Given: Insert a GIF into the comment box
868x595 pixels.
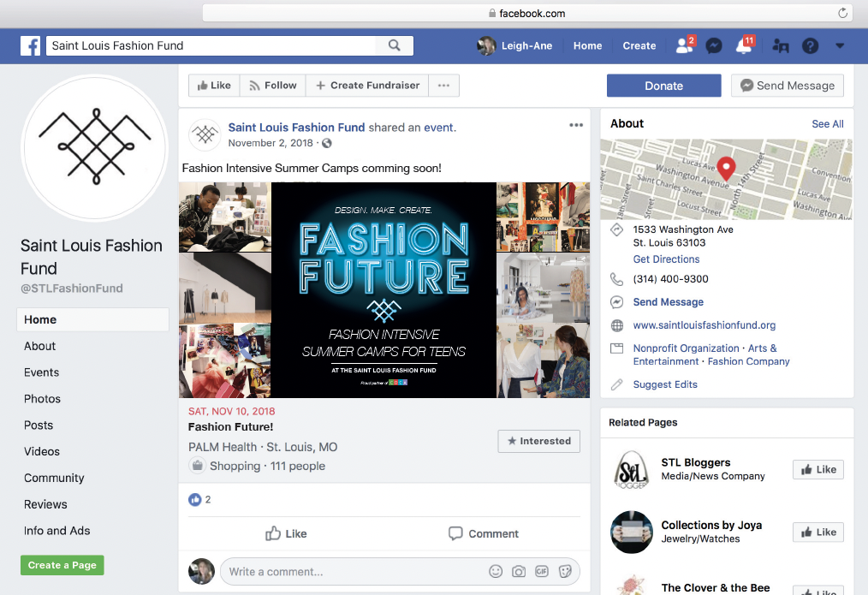Looking at the screenshot, I should pos(542,571).
